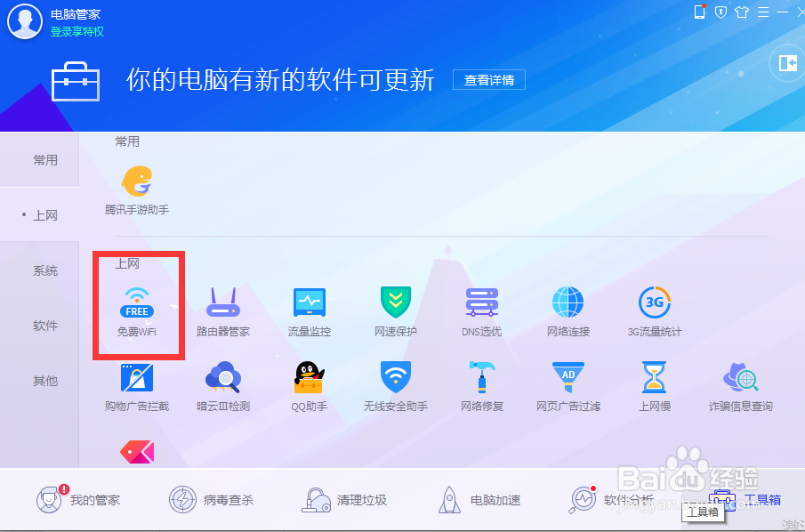Open the 流量监控 traffic monitor
805x532 pixels.
click(309, 307)
